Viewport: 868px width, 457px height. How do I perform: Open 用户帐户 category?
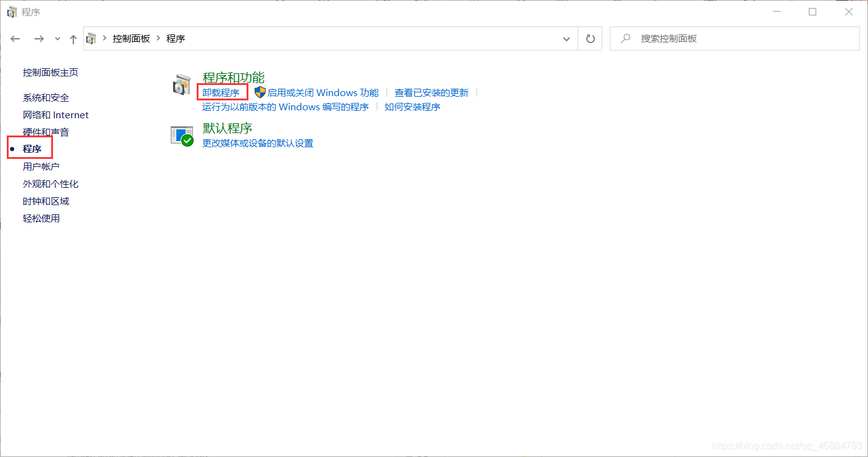click(x=41, y=166)
